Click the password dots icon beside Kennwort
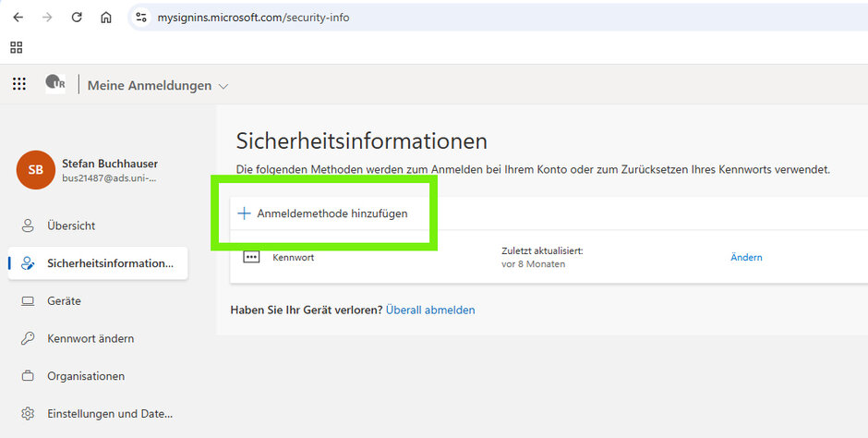The width and height of the screenshot is (868, 438). click(251, 257)
